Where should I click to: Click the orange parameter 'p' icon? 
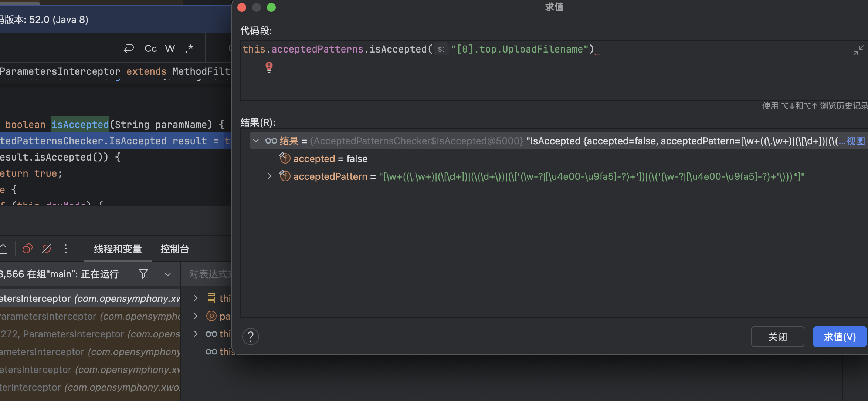pos(211,316)
